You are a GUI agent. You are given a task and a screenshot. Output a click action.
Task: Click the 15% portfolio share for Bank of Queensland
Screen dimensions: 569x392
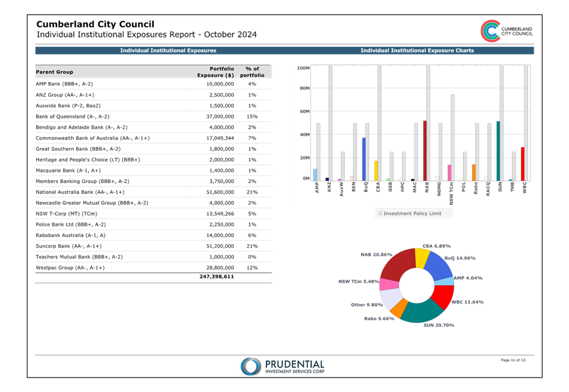[252, 116]
